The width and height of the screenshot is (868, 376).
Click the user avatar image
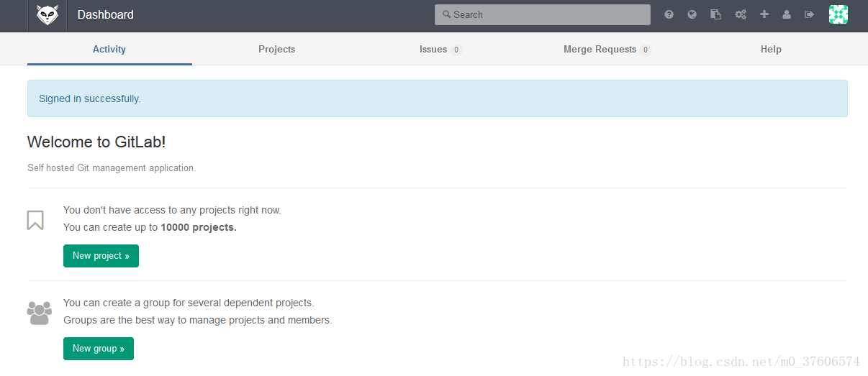click(x=838, y=14)
